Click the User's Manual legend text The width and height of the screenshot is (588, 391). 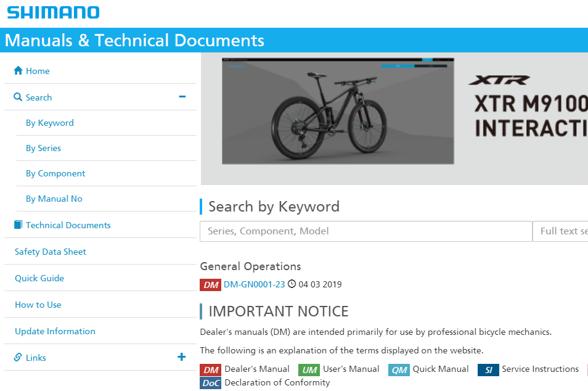pyautogui.click(x=351, y=369)
